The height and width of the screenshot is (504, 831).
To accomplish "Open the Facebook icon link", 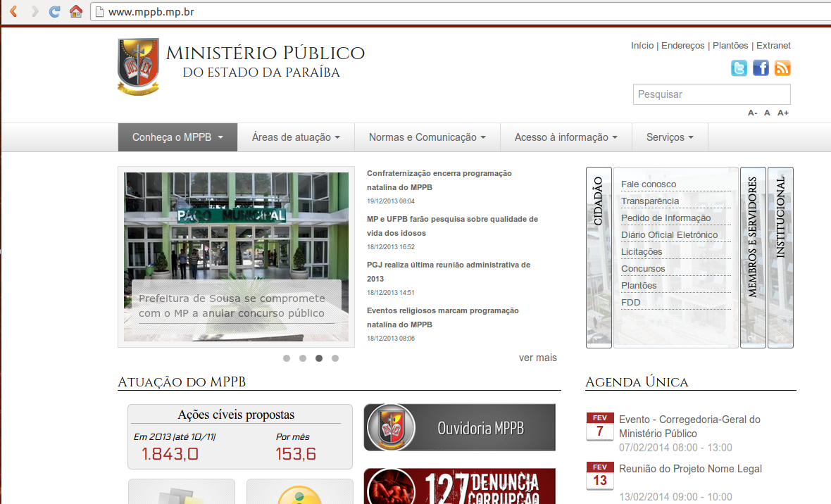I will click(761, 68).
